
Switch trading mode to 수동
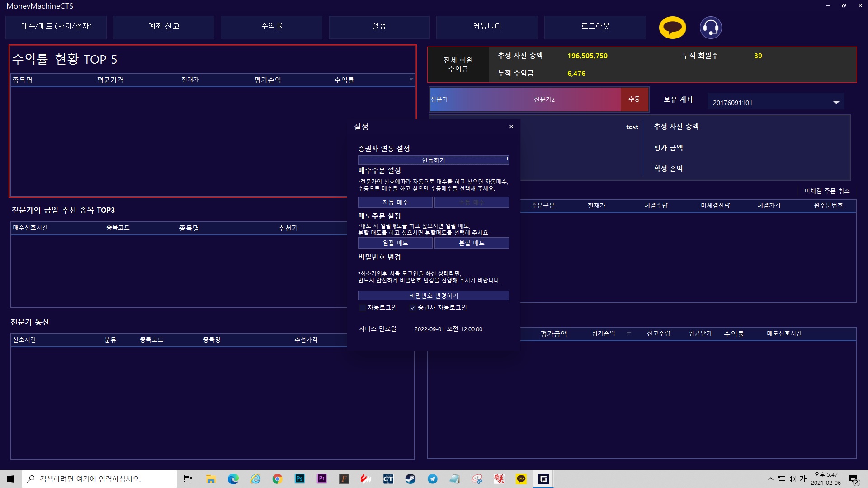tap(634, 99)
